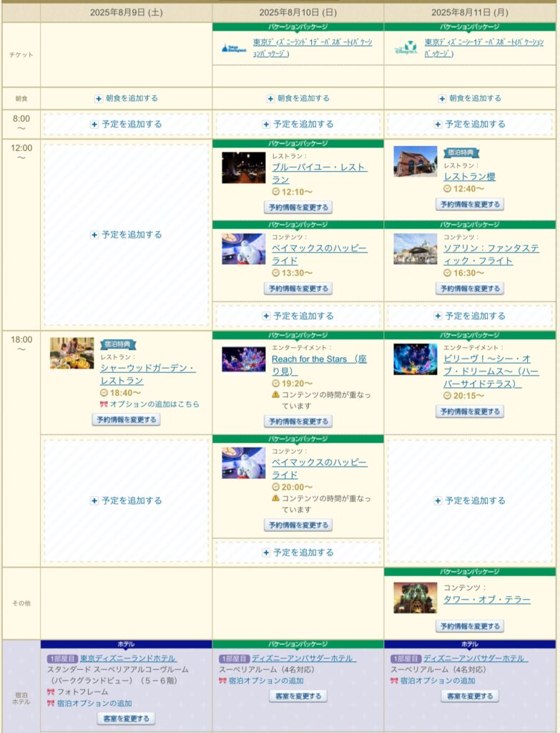Viewport: 560px width, 733px height.
Task: Add a 12:00 plan for August 9
Action: click(x=127, y=235)
